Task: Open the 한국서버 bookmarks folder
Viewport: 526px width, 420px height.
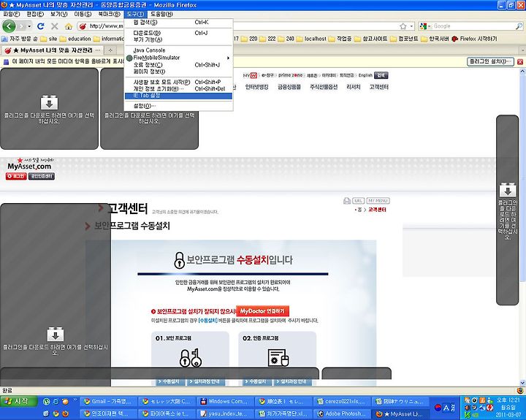Action: tap(435, 39)
